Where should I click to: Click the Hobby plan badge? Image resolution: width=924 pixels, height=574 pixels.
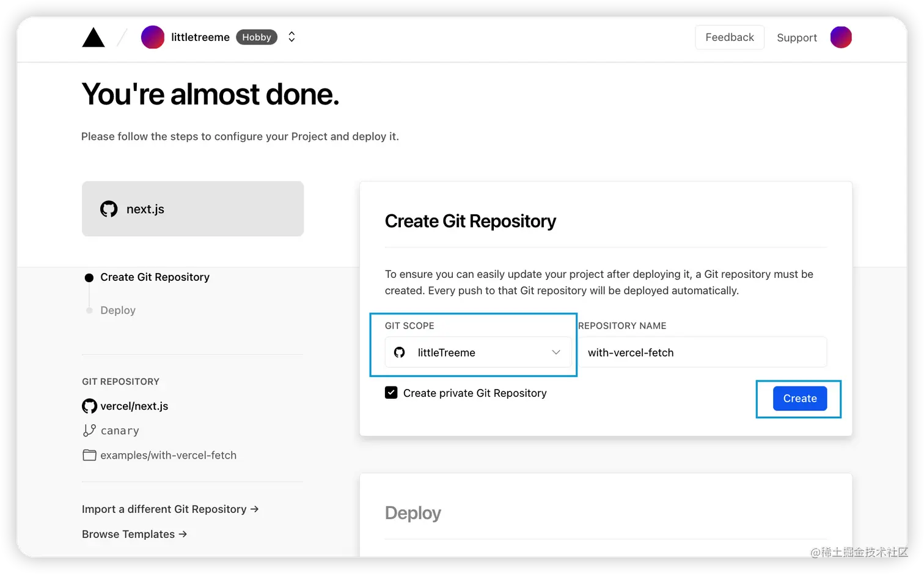[256, 37]
